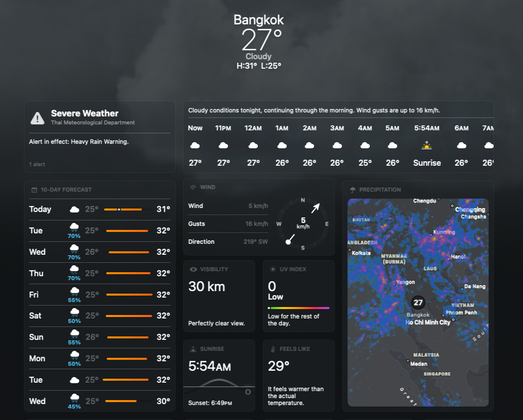This screenshot has height=420, width=523.
Task: Click the 45% rain icon in last Wed row
Action: pyautogui.click(x=74, y=398)
